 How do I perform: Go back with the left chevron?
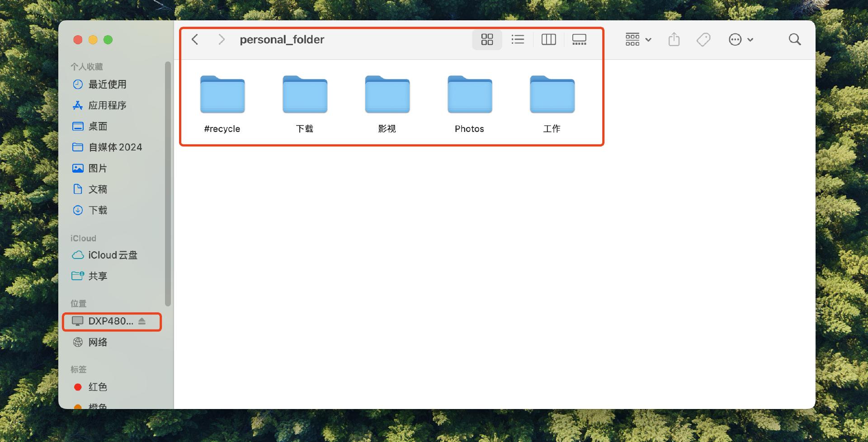click(x=195, y=39)
